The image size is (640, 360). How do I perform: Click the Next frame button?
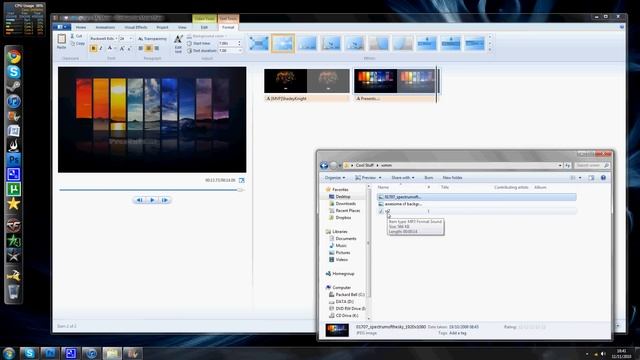(165, 200)
